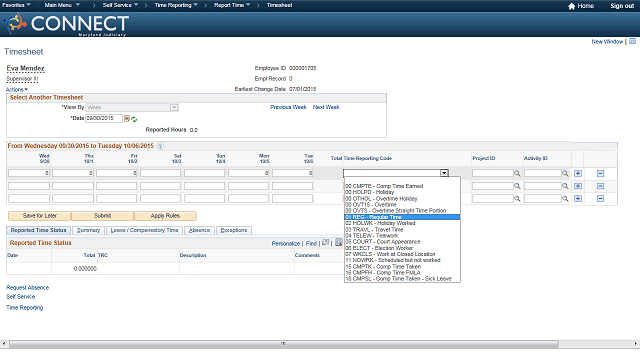
Task: Click the Save for Later button
Action: click(40, 216)
